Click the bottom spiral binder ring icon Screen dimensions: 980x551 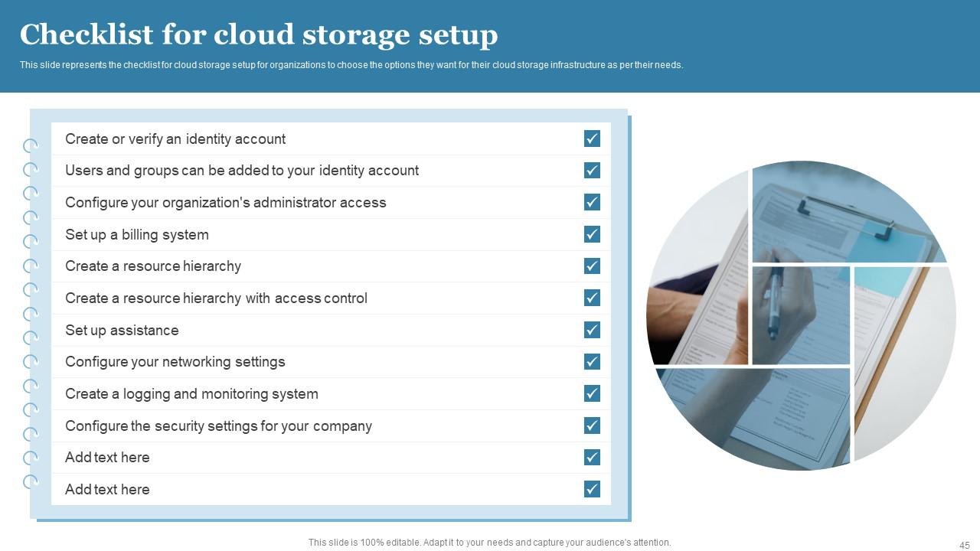pyautogui.click(x=31, y=483)
